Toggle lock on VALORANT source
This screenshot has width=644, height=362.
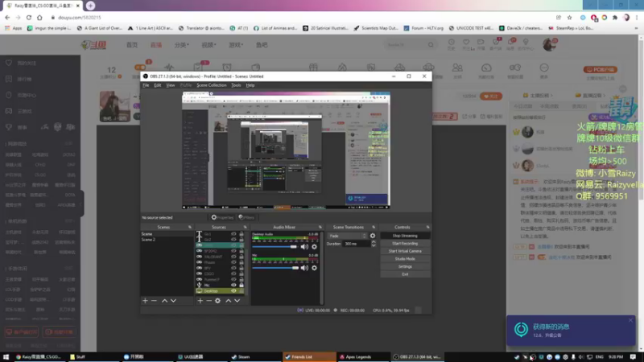(x=242, y=257)
